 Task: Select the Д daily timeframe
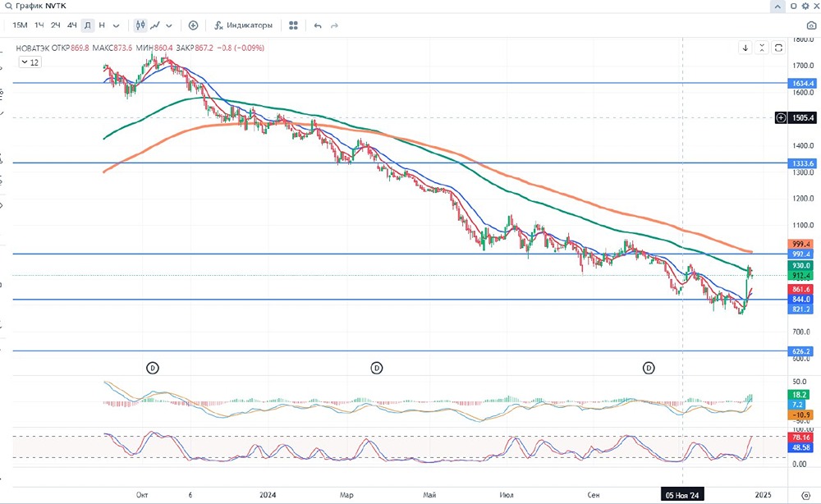(88, 25)
